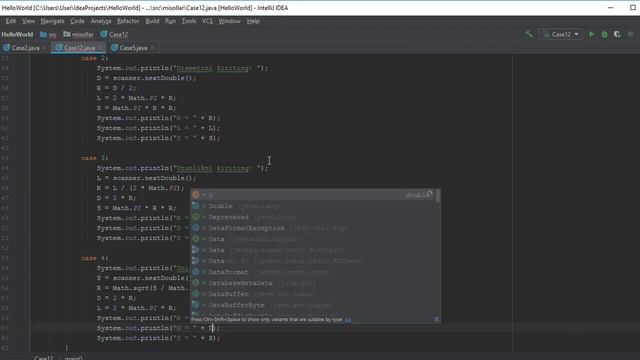Close the Case2.java tab
This screenshot has width=640, height=360.
point(44,48)
